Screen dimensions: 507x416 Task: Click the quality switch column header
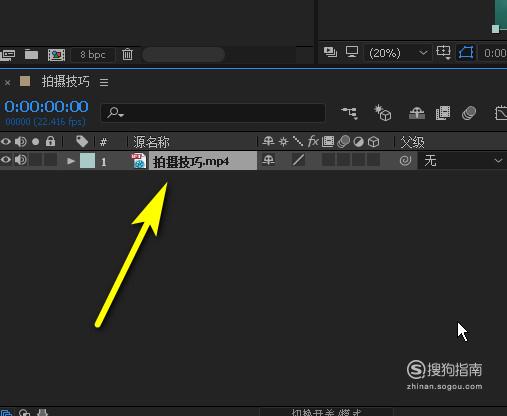(x=298, y=142)
